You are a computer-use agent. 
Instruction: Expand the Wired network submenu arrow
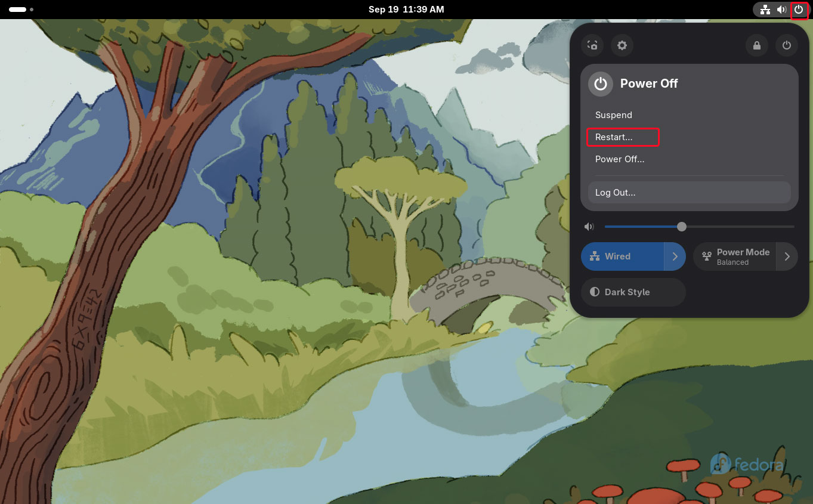click(675, 256)
